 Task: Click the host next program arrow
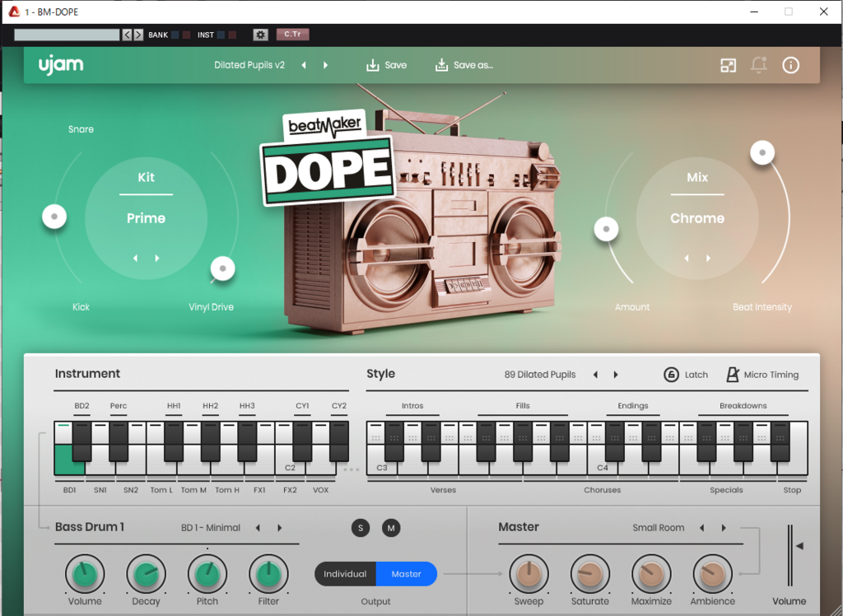click(x=138, y=35)
